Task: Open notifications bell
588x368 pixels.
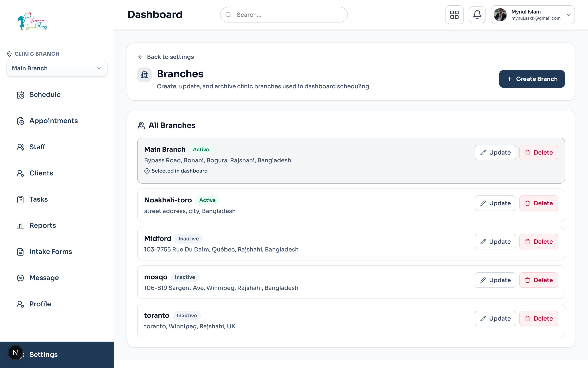Action: click(477, 15)
